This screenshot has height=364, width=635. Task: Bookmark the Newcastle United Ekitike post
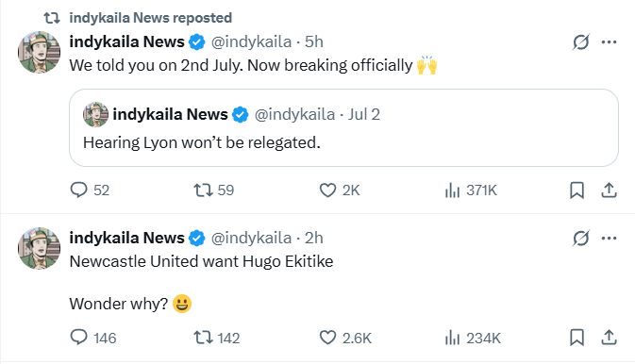click(x=577, y=338)
